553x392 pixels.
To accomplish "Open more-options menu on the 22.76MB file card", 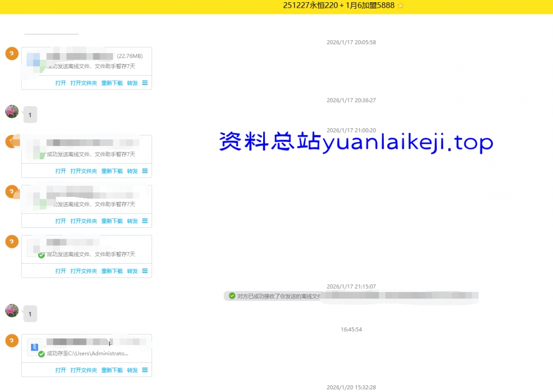I will [145, 83].
